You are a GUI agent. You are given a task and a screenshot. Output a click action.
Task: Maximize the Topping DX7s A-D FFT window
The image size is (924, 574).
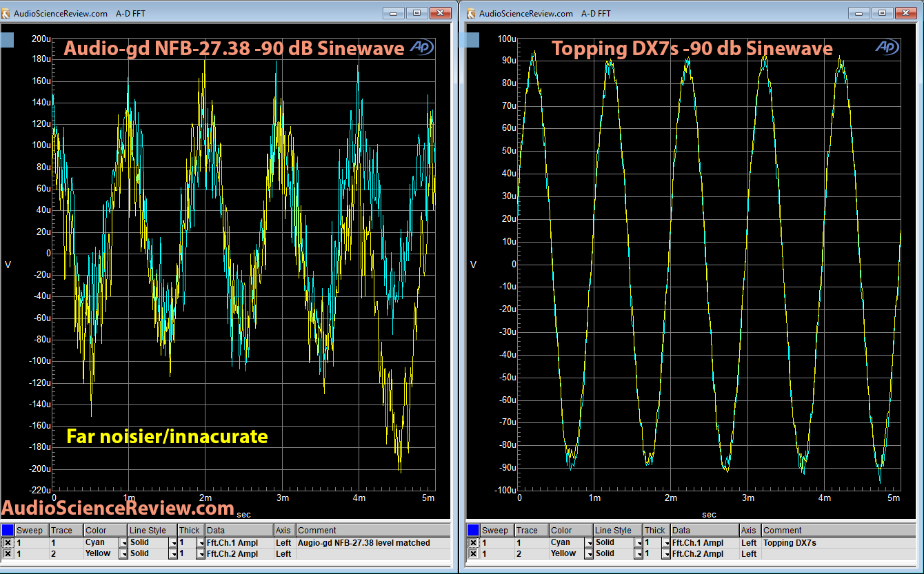(x=882, y=13)
